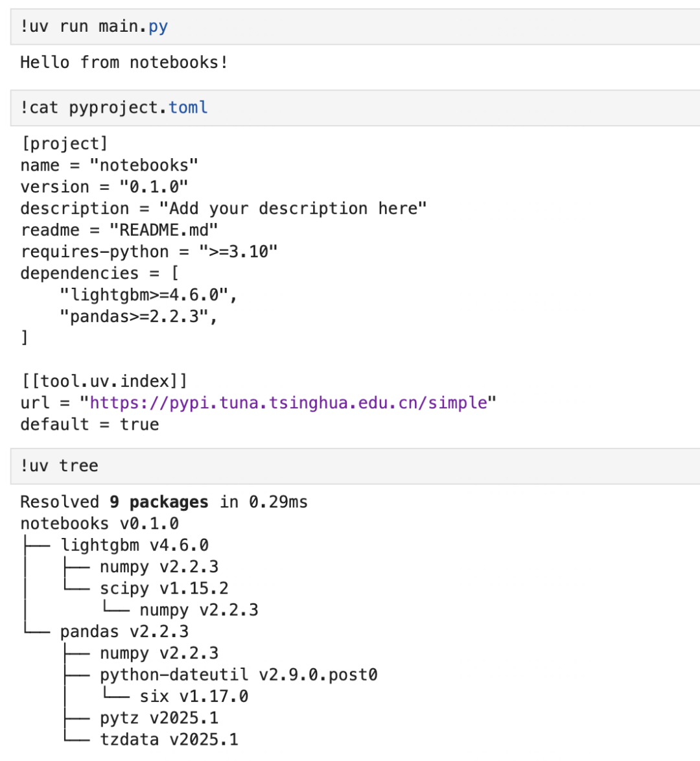Click the '[[tool.uv.index]]' header line
Screen dimensions: 700x761
tap(104, 381)
